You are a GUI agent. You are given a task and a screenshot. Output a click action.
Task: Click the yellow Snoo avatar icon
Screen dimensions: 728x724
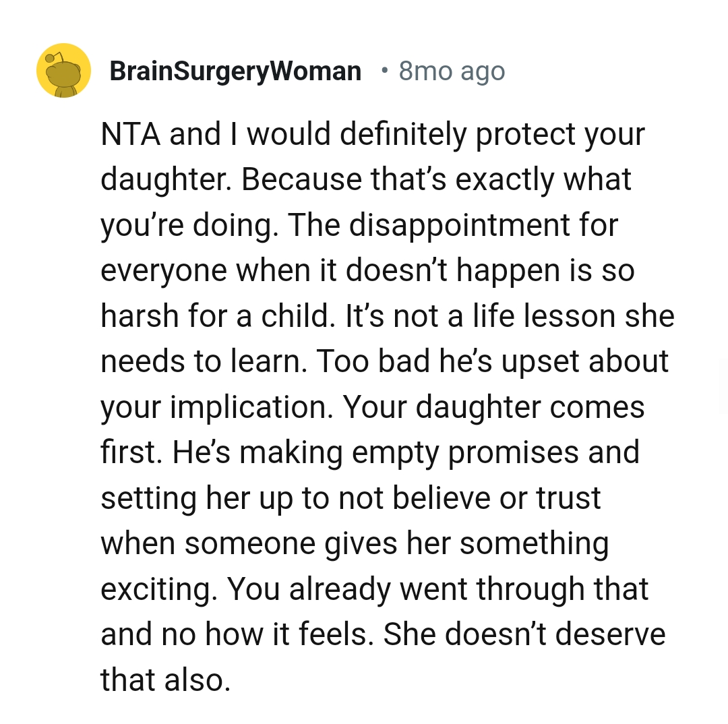(63, 70)
